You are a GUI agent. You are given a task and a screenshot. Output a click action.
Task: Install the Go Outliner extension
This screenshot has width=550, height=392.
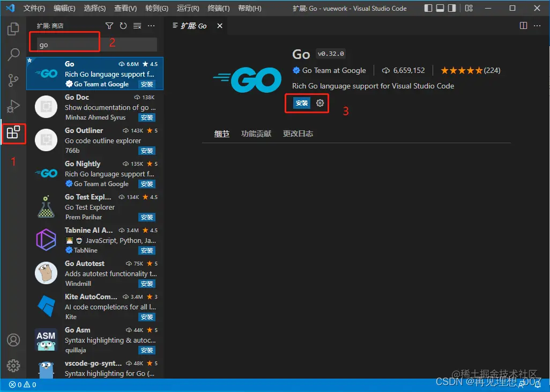click(x=147, y=151)
